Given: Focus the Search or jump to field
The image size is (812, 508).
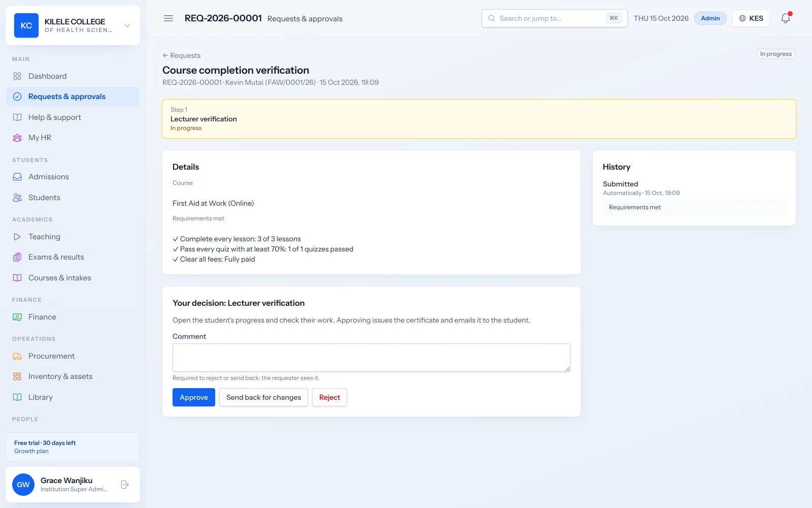Looking at the screenshot, I should click(x=554, y=18).
